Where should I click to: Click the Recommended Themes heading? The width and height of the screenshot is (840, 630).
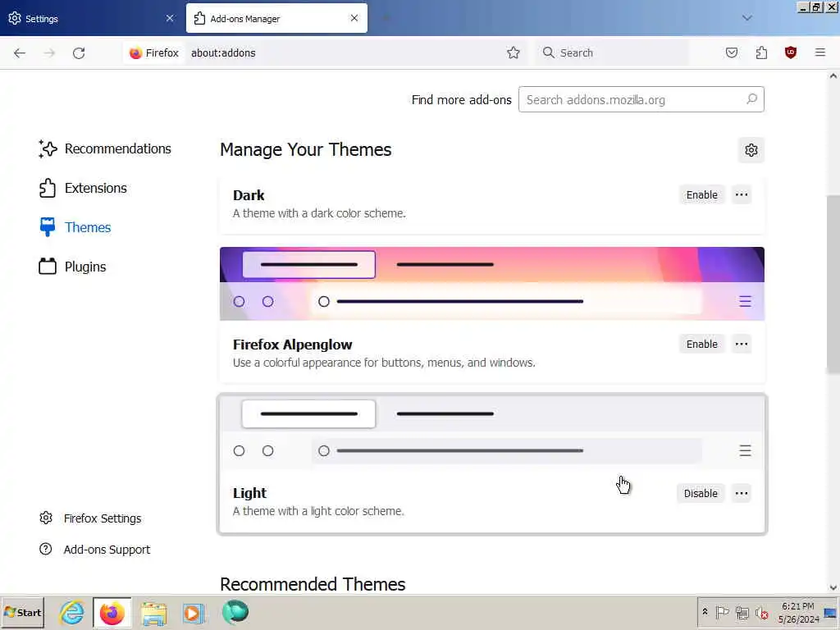(313, 584)
